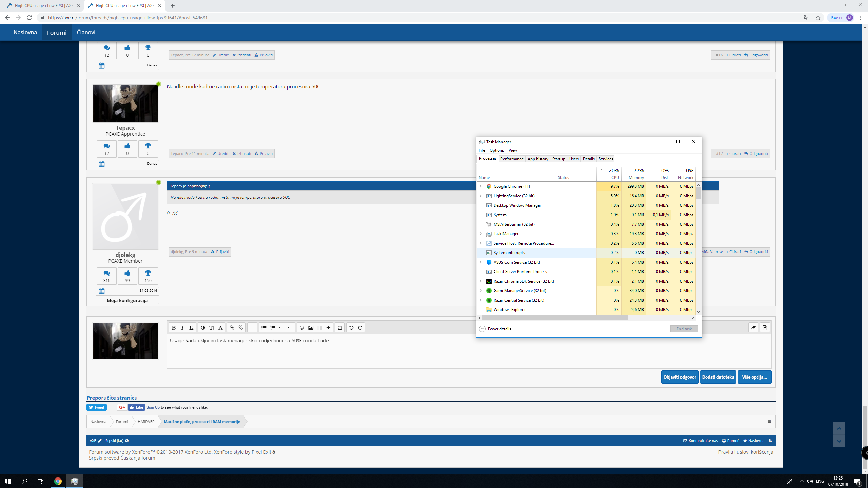The image size is (868, 488).
Task: Open the Startup tab
Action: coord(558,159)
